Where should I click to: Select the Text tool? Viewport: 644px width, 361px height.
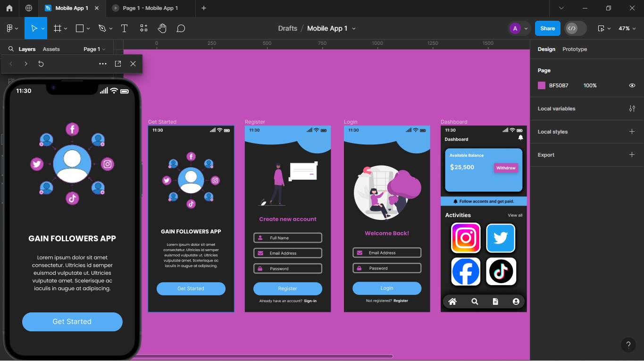(x=124, y=28)
